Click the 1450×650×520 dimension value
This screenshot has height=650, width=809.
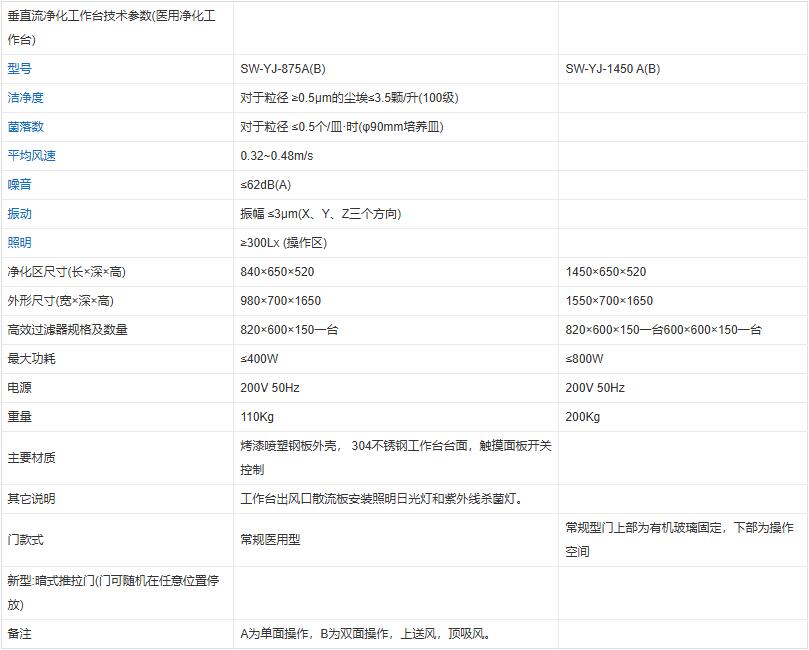(605, 272)
